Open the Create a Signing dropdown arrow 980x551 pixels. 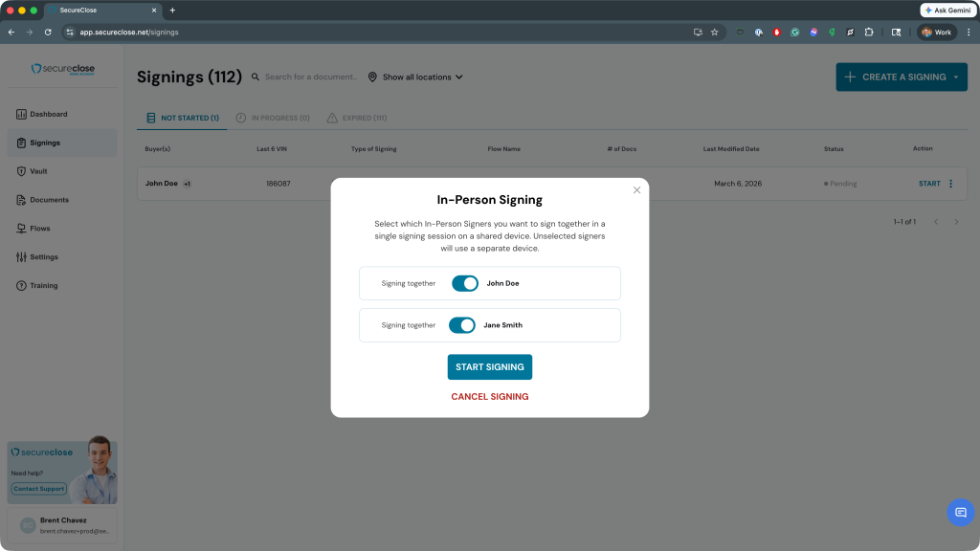tap(956, 77)
